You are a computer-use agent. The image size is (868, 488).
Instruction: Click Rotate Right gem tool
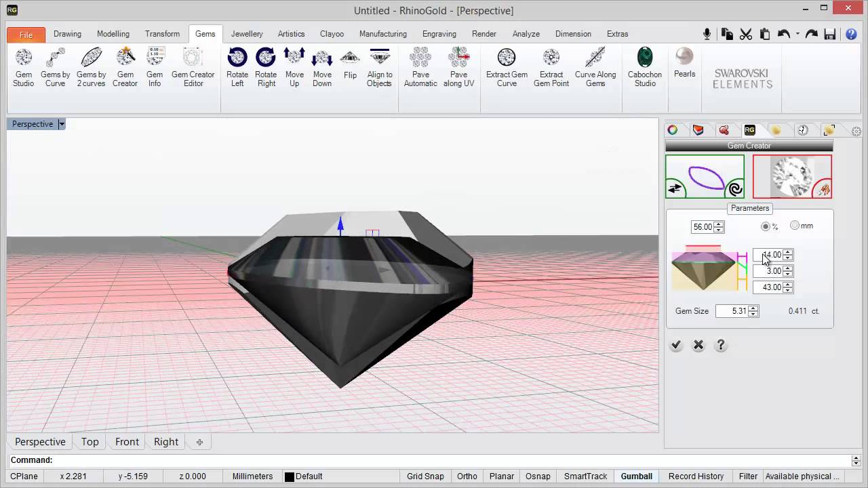click(x=266, y=68)
